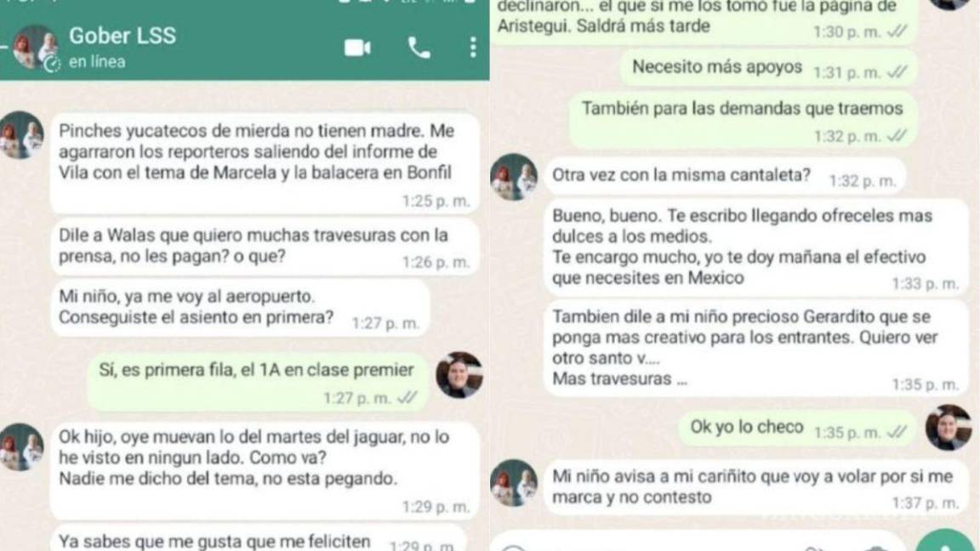Tap contact avatar next to 'Mi niño avisa a mi cariñito' message
Screen dimensions: 980x551
coord(514,483)
